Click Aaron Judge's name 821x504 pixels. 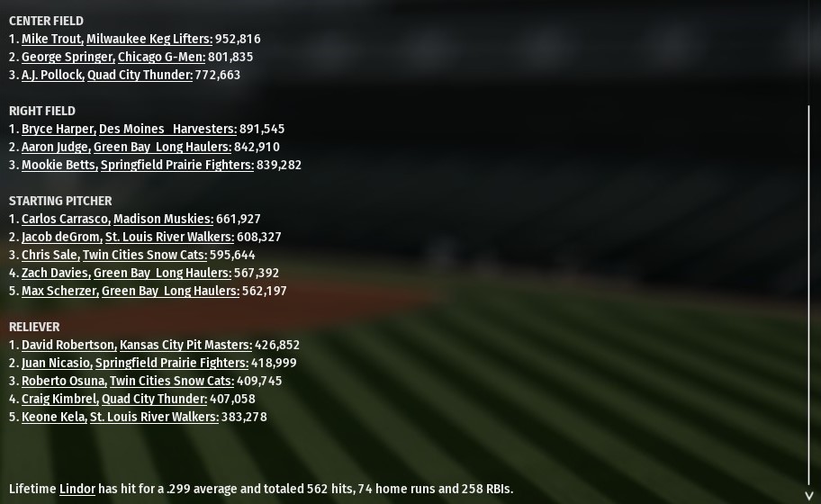click(x=55, y=147)
